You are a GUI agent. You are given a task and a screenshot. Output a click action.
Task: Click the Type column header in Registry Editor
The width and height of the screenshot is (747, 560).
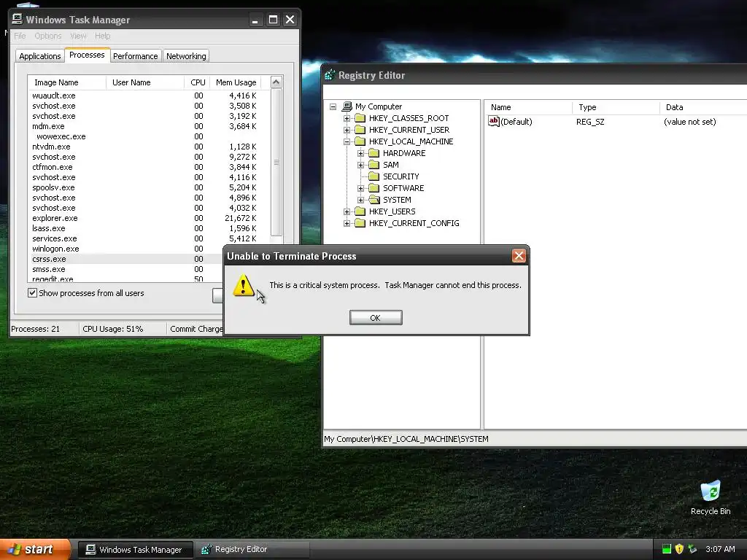coord(616,107)
